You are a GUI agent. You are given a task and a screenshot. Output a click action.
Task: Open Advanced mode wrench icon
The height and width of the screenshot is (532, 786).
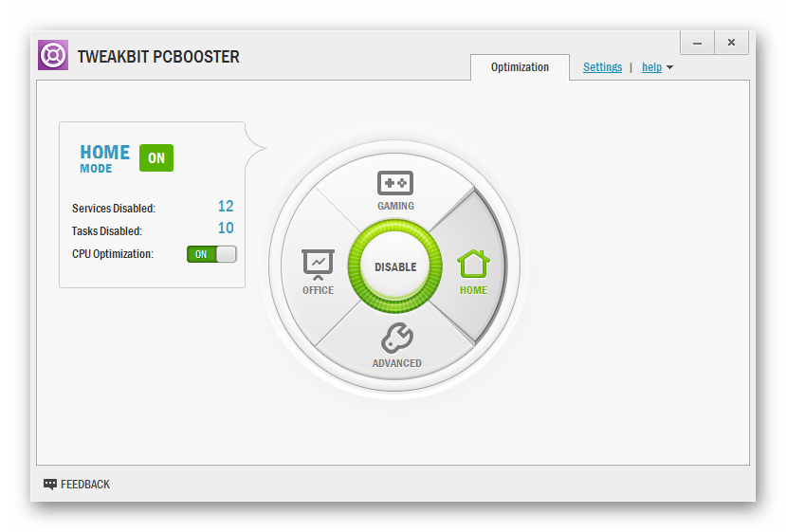pos(397,338)
